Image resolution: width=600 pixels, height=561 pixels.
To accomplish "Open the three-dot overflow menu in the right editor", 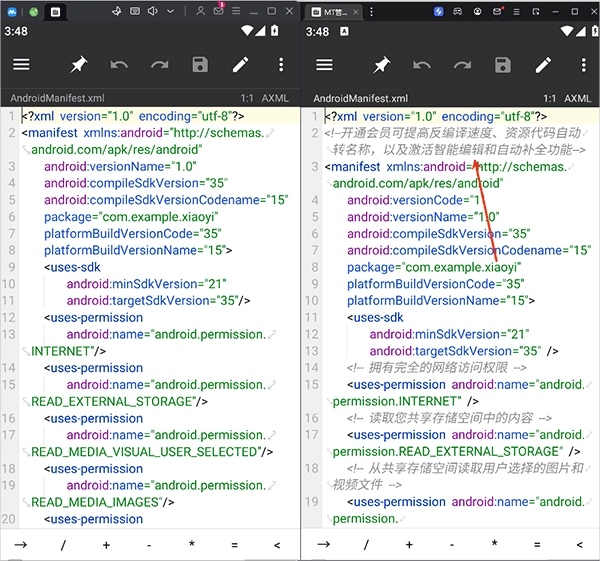I will pyautogui.click(x=583, y=65).
